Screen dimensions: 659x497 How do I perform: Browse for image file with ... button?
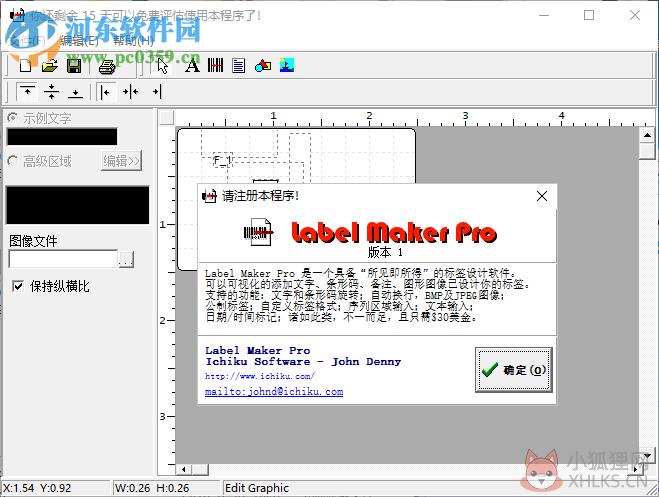coord(126,259)
